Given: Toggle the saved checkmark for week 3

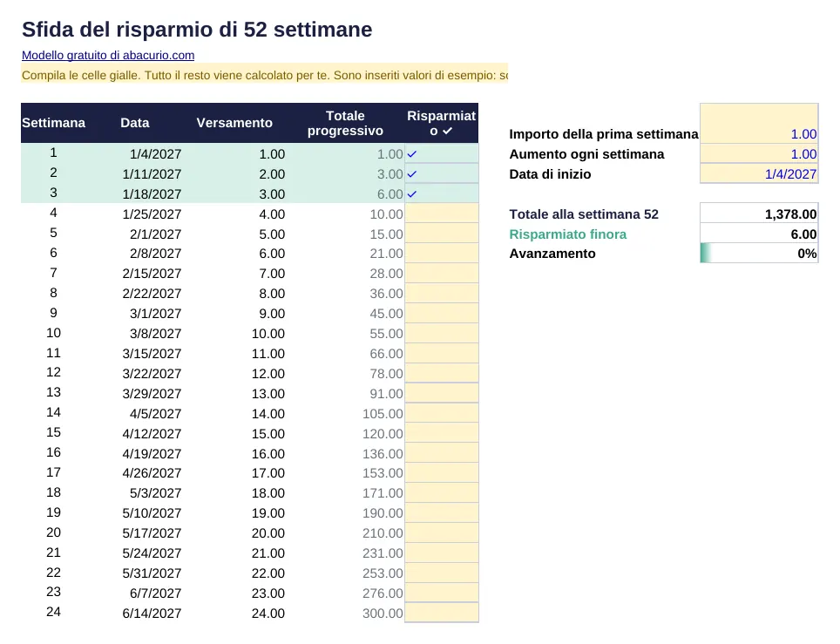Looking at the screenshot, I should point(442,193).
